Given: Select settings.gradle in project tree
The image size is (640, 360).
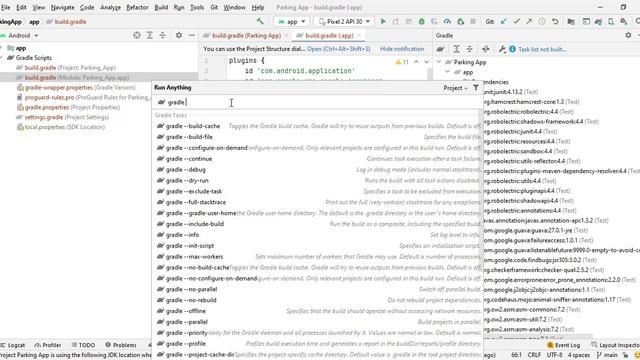Looking at the screenshot, I should click(x=62, y=117).
